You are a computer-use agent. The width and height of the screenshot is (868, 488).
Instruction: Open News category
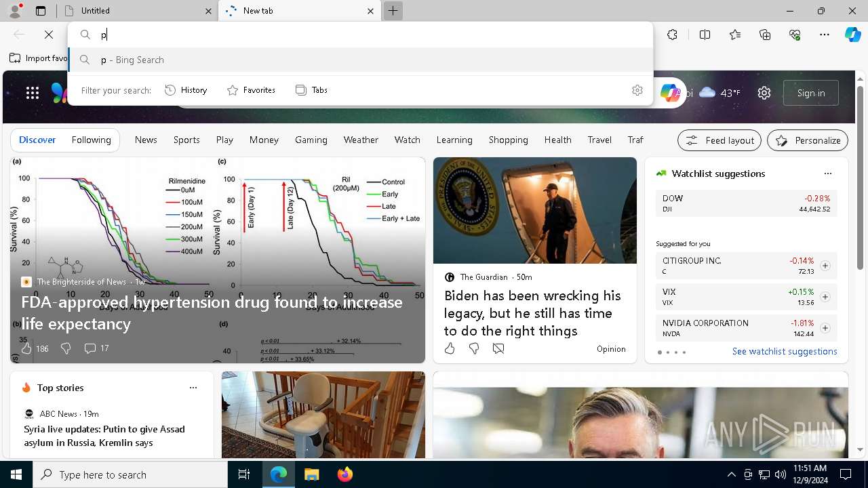click(x=146, y=140)
